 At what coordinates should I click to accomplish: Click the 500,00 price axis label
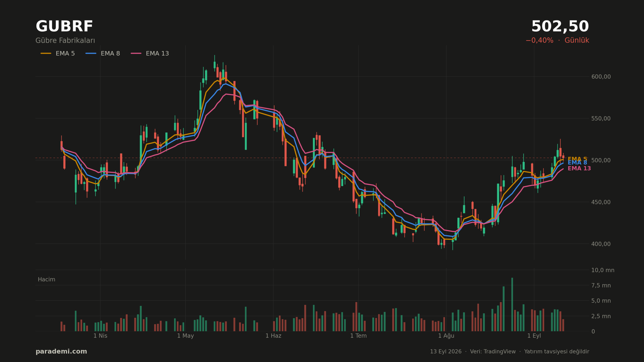coord(601,160)
